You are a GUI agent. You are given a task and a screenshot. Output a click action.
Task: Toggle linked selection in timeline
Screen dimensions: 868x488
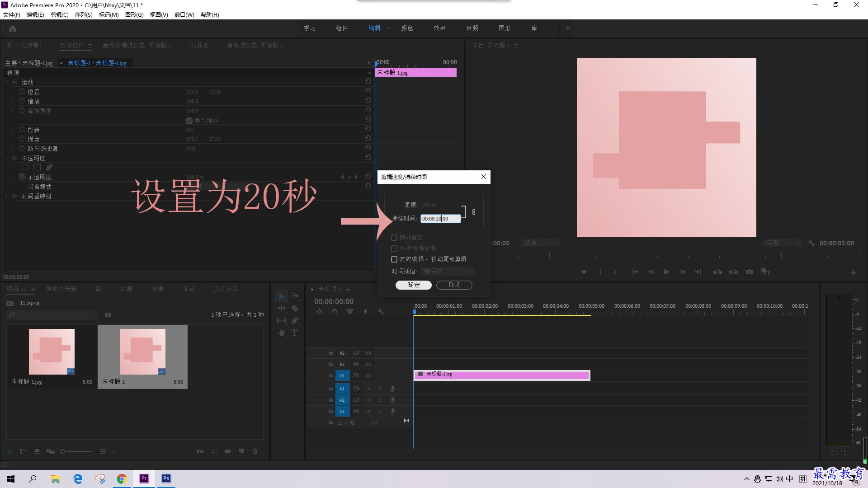350,311
